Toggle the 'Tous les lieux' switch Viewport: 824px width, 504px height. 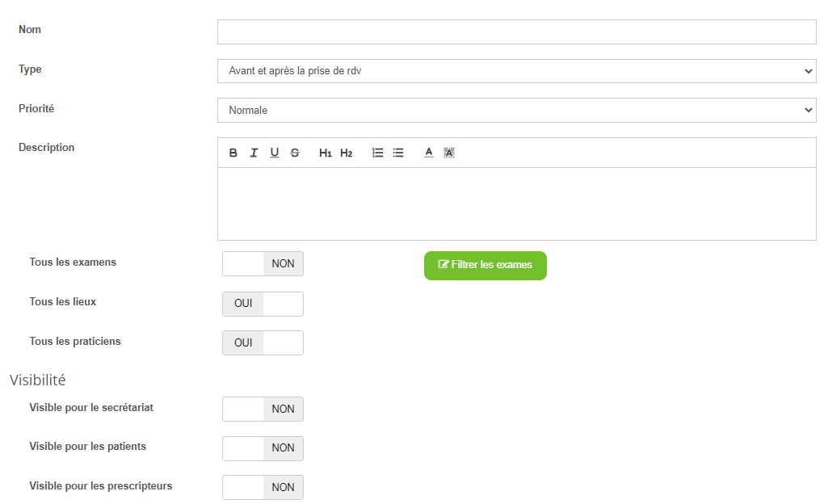point(263,304)
